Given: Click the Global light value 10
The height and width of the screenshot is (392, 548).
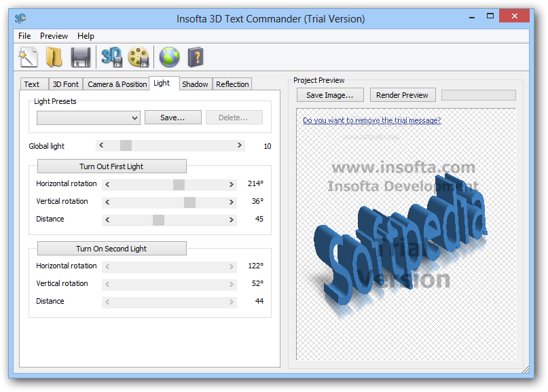Looking at the screenshot, I should tap(268, 146).
